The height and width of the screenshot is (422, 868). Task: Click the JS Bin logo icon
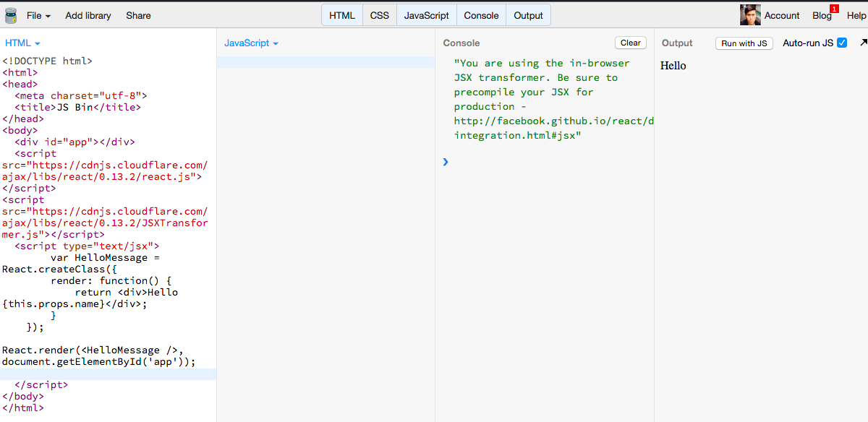tap(10, 15)
